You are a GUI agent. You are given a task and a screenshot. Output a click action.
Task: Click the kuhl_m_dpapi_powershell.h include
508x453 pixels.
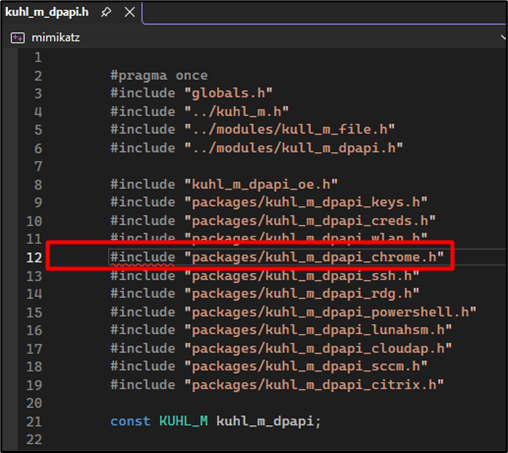pyautogui.click(x=330, y=312)
